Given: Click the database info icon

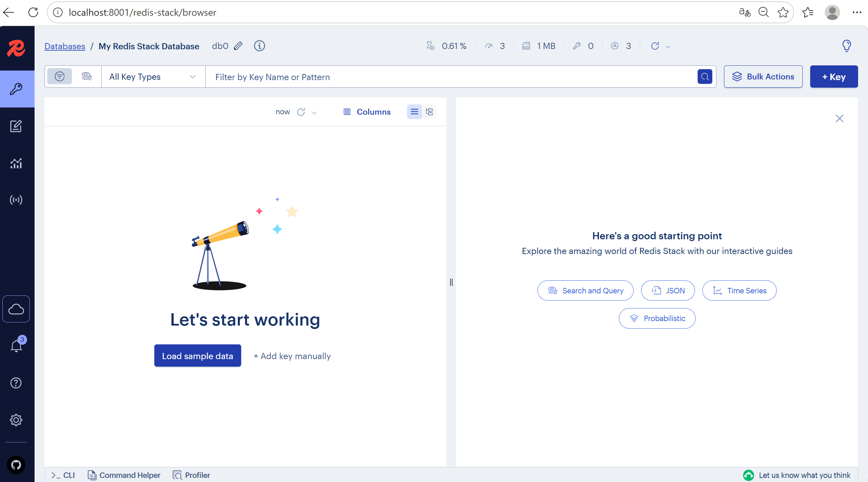Looking at the screenshot, I should [259, 46].
